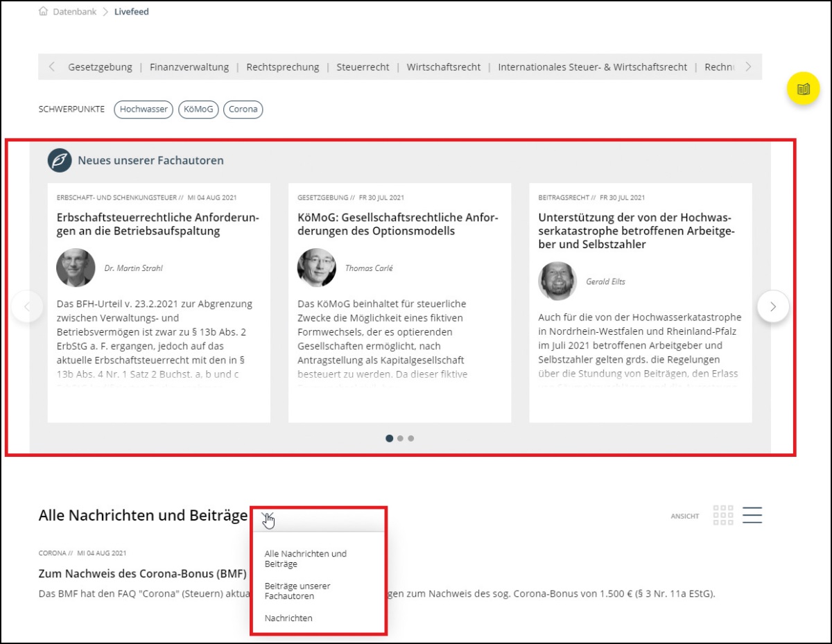Collapse the Alle Nachrichten und Beiträge dropdown
Image resolution: width=832 pixels, height=644 pixels.
267,516
